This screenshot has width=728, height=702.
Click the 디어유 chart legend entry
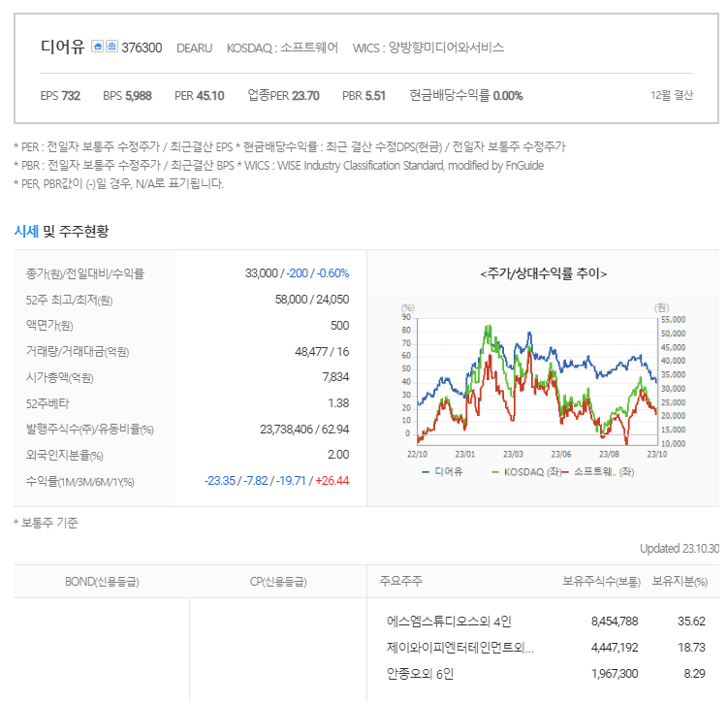442,471
